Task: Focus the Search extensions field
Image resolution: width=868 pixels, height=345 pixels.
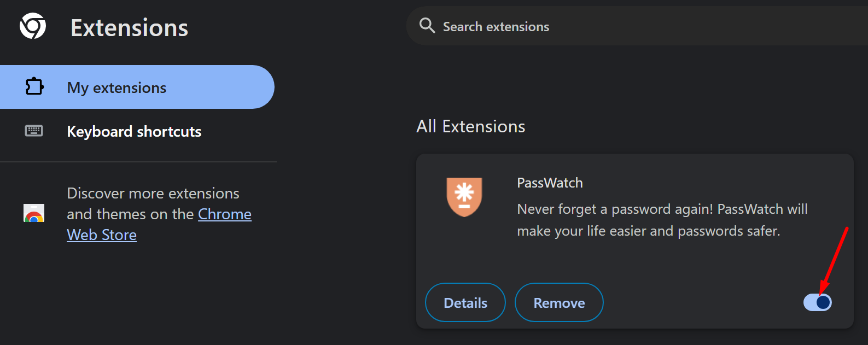Action: [637, 26]
